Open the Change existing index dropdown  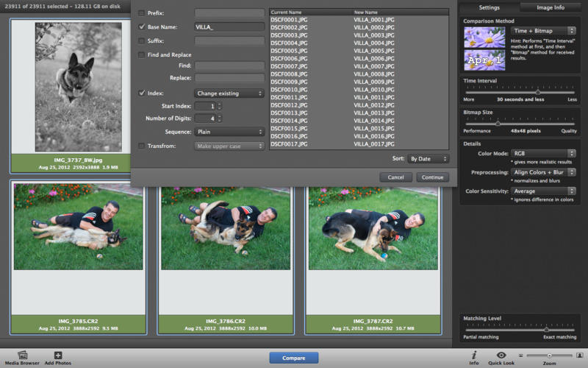click(x=229, y=93)
